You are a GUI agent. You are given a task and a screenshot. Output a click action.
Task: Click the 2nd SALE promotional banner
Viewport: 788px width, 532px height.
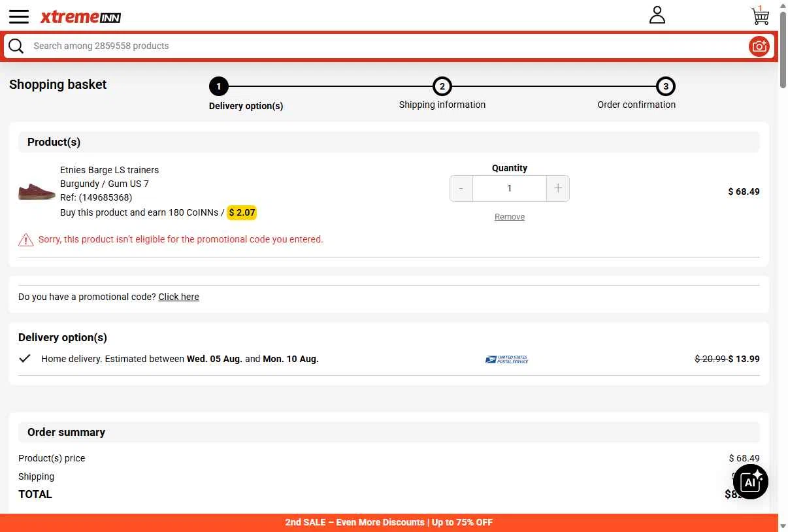point(389,522)
